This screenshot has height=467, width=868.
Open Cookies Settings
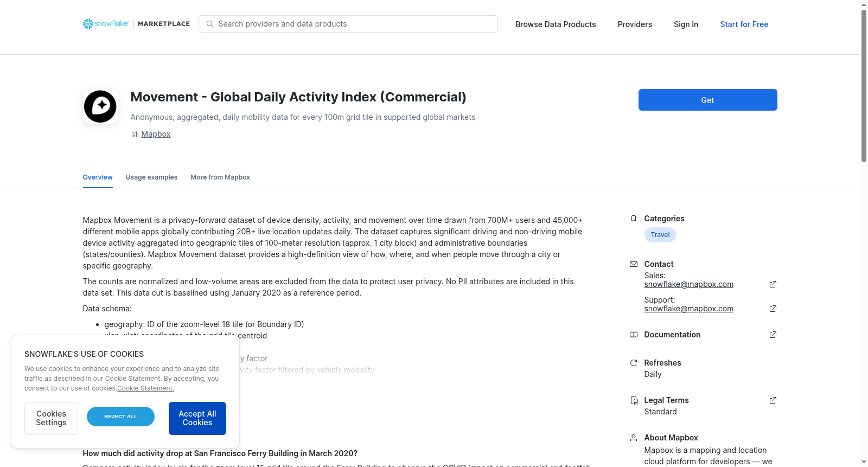[x=51, y=418]
